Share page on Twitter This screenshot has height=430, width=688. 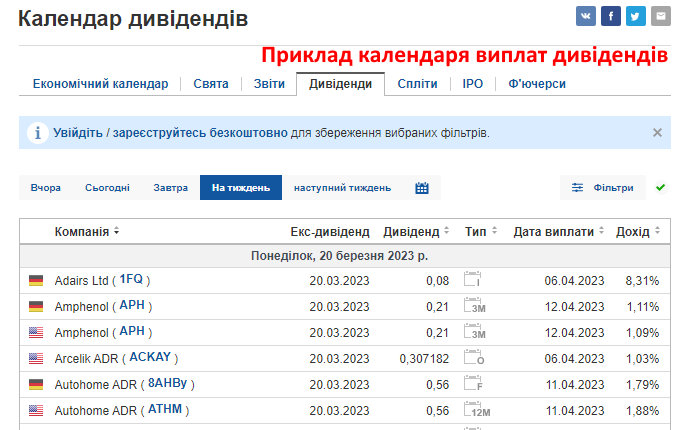pyautogui.click(x=636, y=16)
